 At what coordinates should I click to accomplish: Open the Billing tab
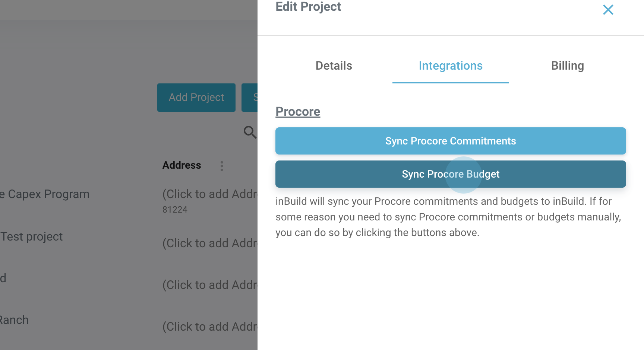(567, 66)
